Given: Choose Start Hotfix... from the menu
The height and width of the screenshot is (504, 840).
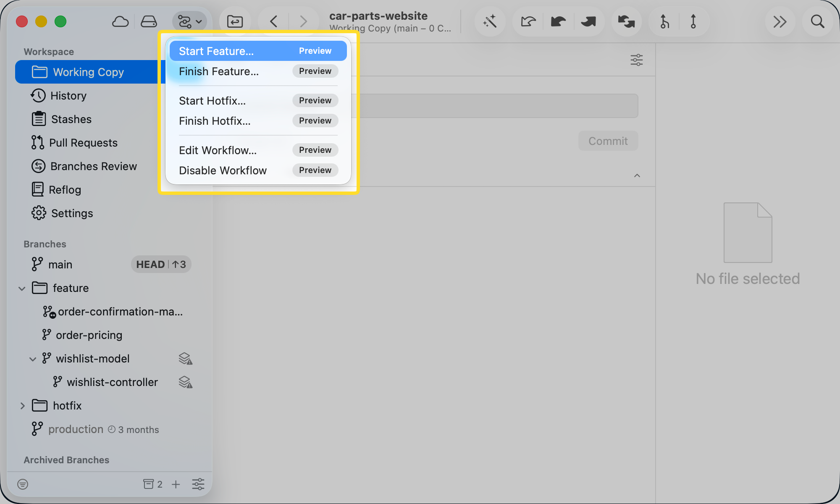Looking at the screenshot, I should 258,100.
